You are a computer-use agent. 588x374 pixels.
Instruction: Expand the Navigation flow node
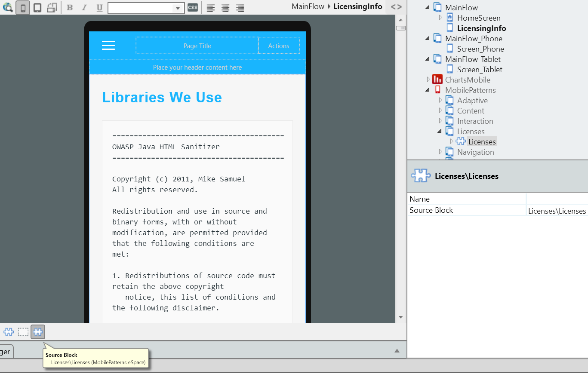coord(440,152)
